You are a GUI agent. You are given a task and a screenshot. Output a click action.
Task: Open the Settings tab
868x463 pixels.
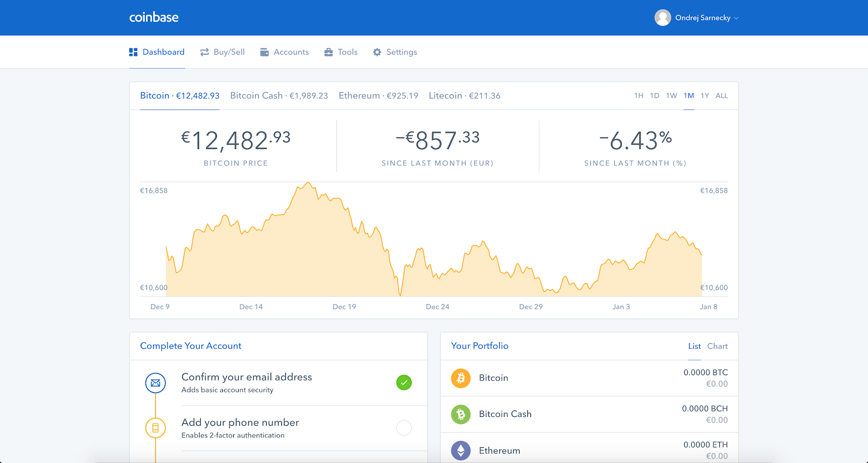point(395,52)
